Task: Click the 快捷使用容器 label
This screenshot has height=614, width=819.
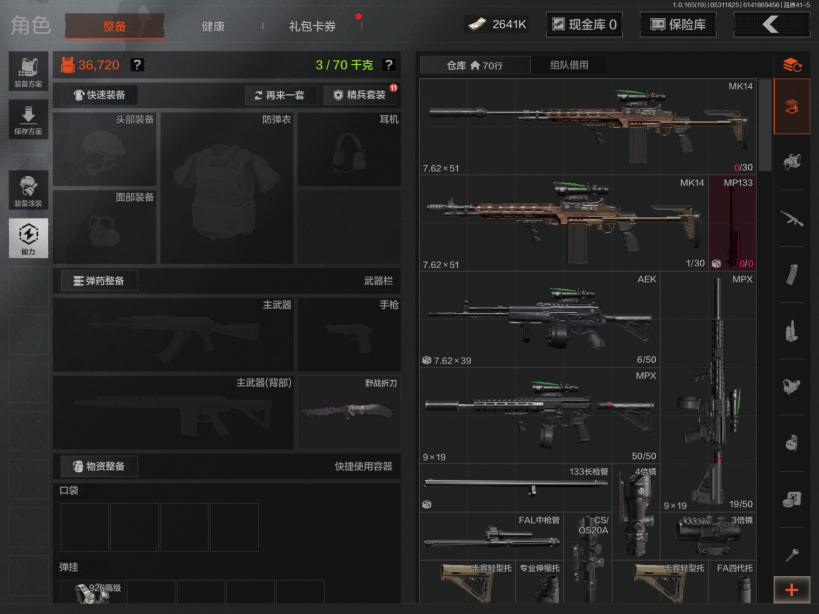Action: [x=364, y=466]
